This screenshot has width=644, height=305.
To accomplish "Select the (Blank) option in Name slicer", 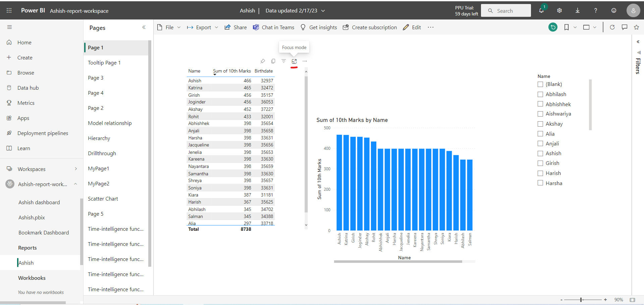I will (x=540, y=84).
